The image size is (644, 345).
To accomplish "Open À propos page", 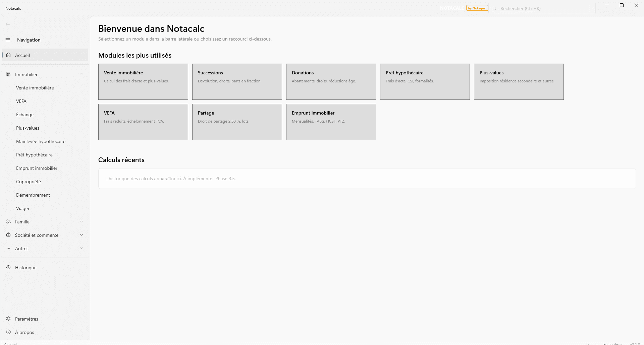I will pyautogui.click(x=45, y=332).
